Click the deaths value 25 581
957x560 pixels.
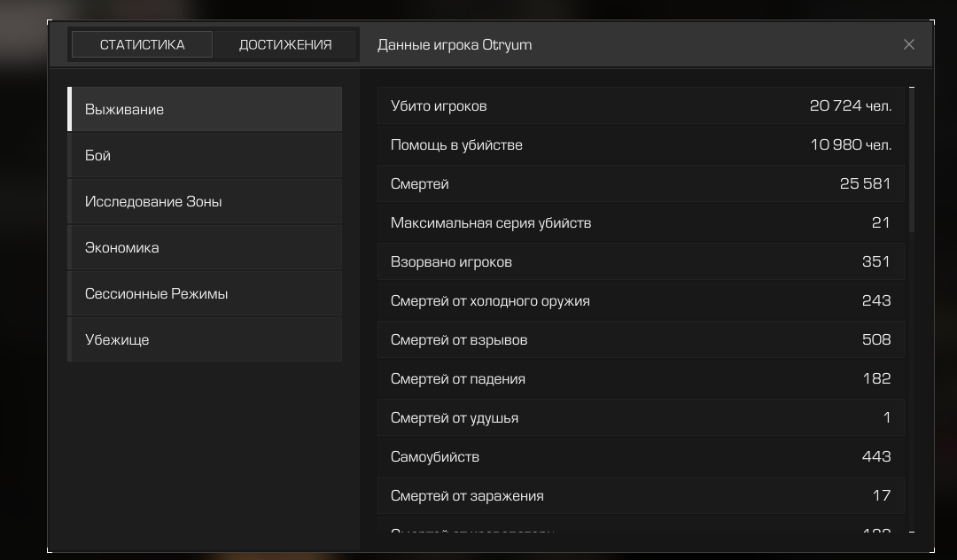click(866, 183)
